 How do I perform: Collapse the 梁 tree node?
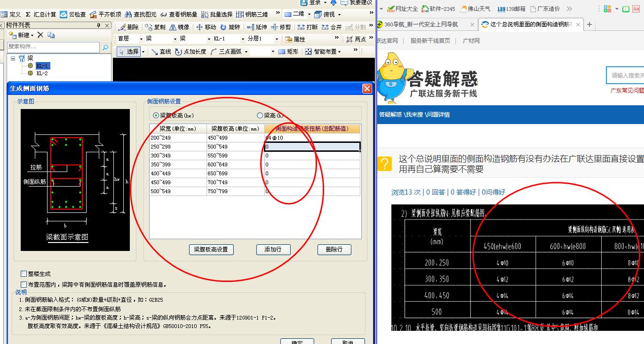point(13,59)
